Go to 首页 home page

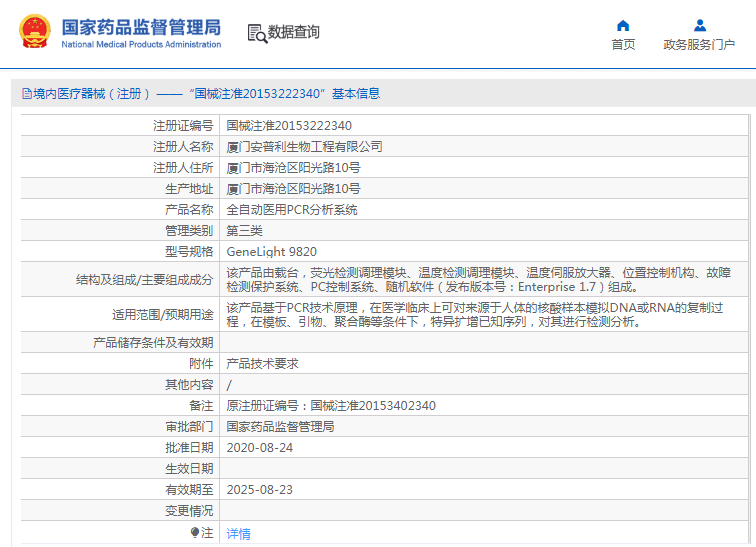(x=623, y=44)
